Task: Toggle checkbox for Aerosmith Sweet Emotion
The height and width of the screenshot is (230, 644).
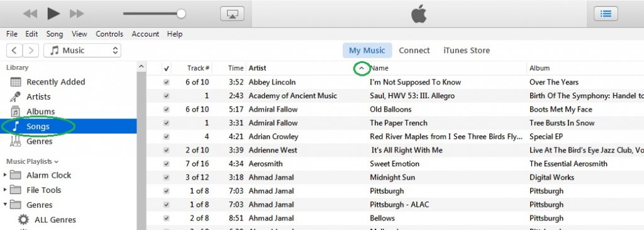Action: pyautogui.click(x=166, y=164)
